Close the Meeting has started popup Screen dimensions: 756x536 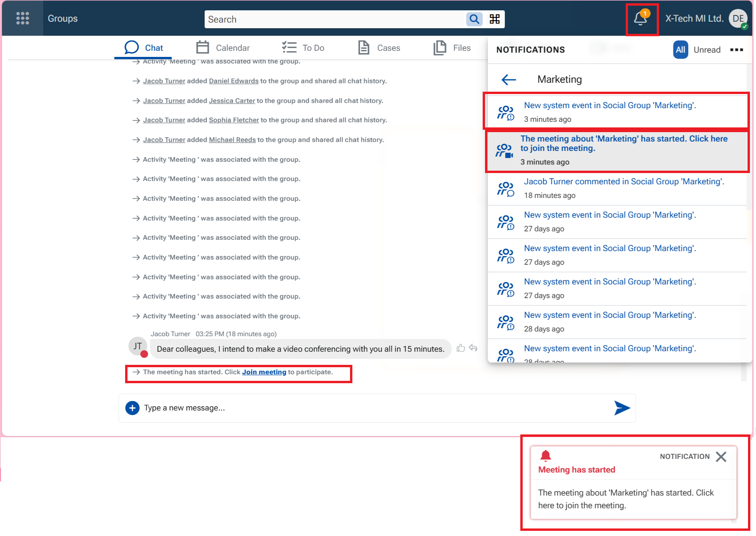(x=721, y=457)
